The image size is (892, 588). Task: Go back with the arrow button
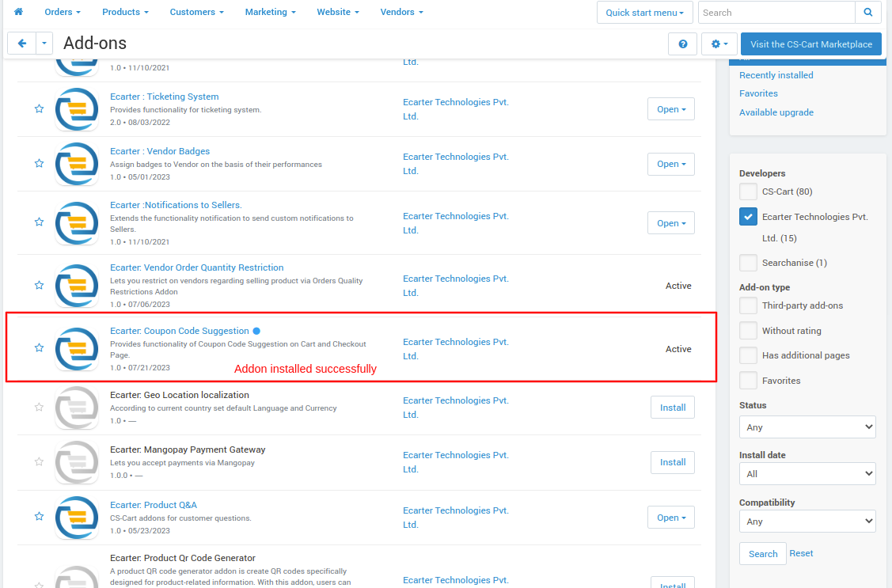click(22, 44)
